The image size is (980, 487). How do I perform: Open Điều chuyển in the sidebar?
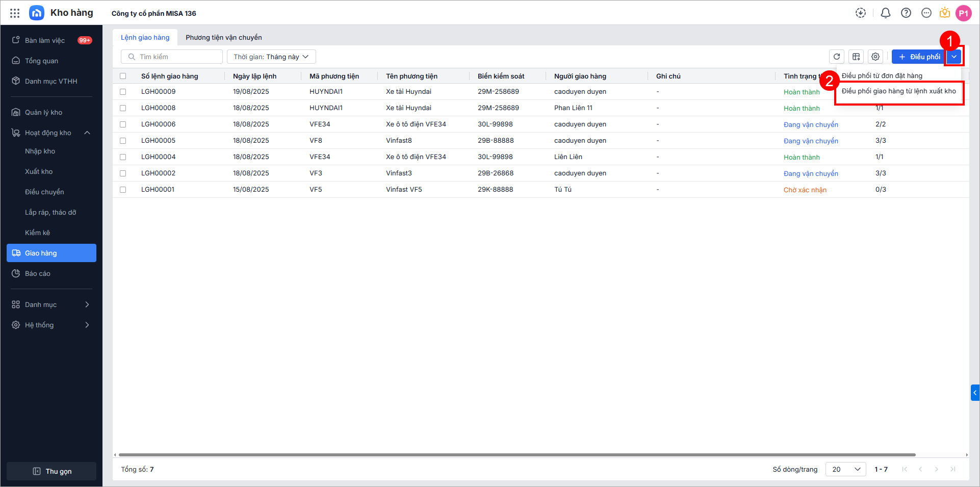44,192
